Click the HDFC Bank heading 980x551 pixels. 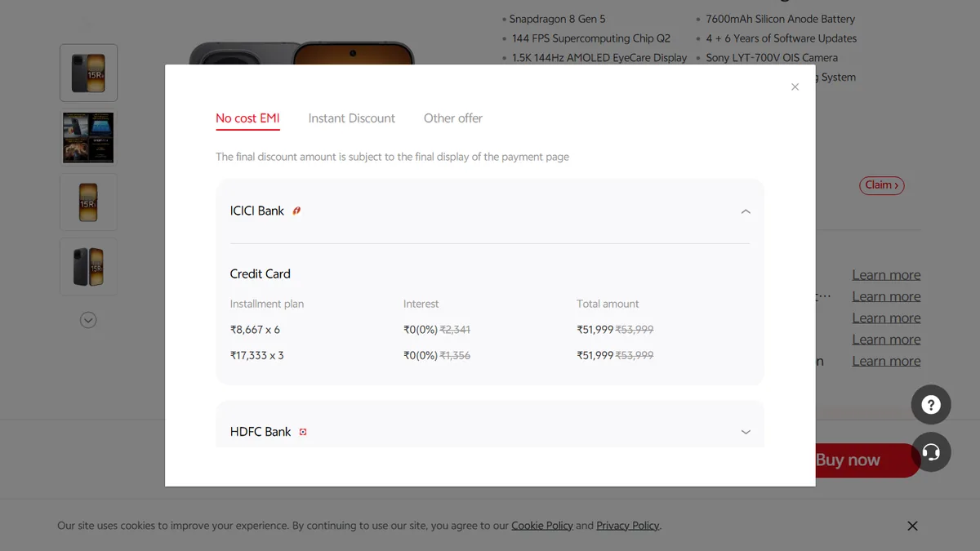[261, 432]
